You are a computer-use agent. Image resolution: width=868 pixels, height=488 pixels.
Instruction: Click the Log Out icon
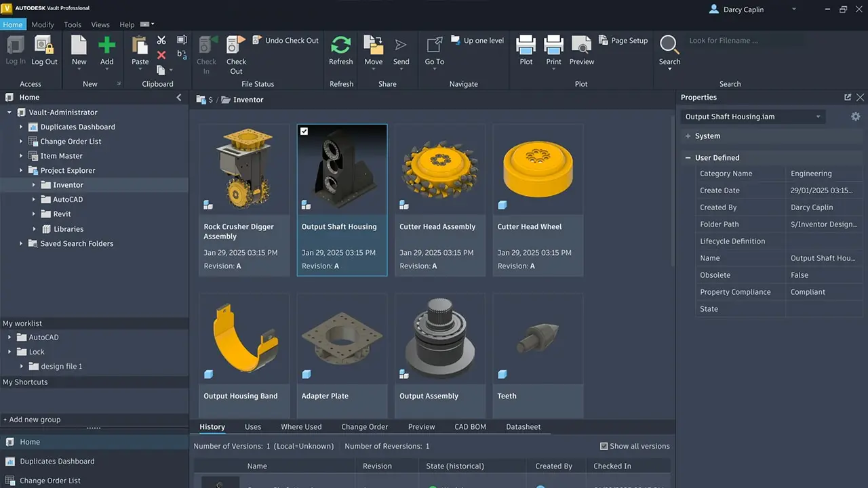point(44,45)
